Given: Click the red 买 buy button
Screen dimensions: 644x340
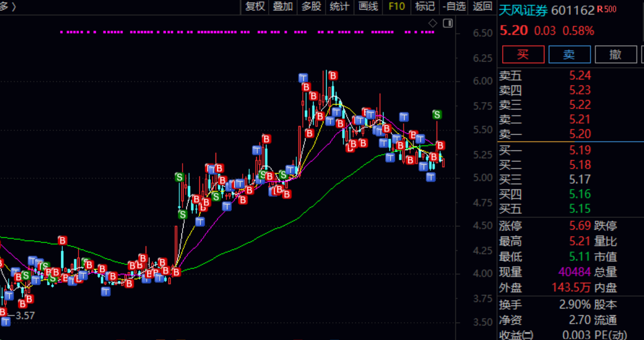Looking at the screenshot, I should 523,54.
